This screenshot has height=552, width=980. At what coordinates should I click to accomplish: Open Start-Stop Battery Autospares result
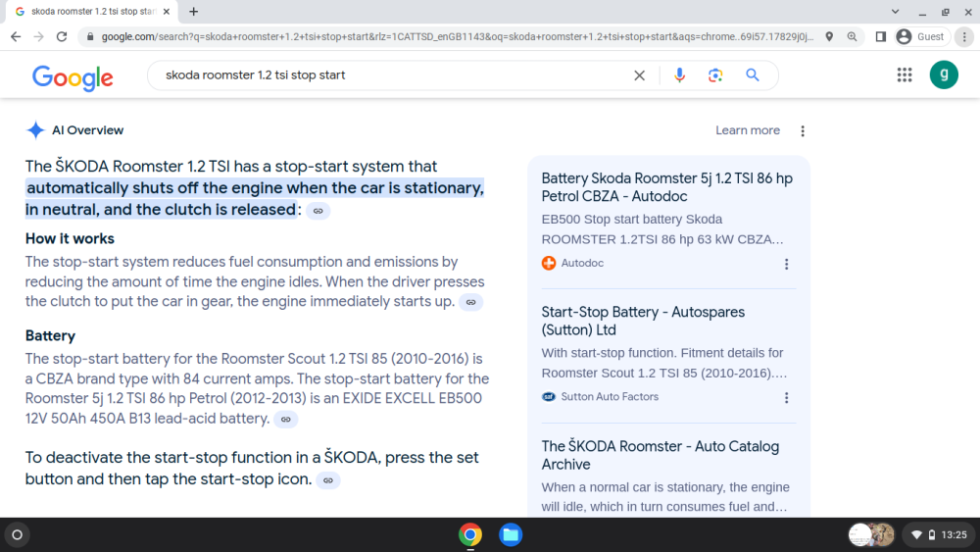tap(643, 321)
